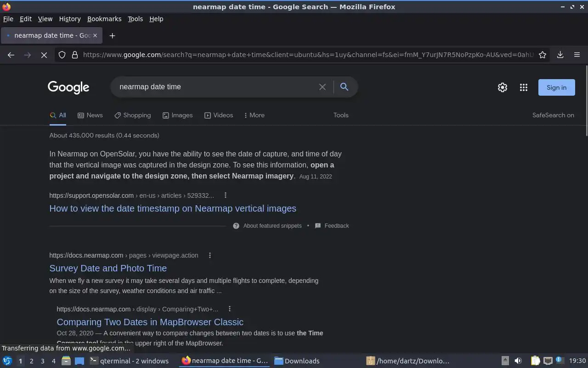
Task: Switch to virtual desktop 2
Action: [31, 361]
